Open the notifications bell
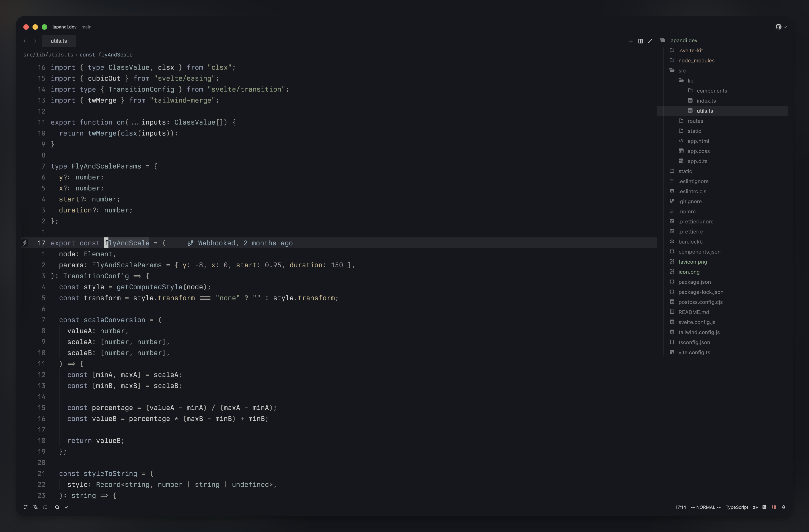Screen dimensions: 809x532 (x=784, y=507)
